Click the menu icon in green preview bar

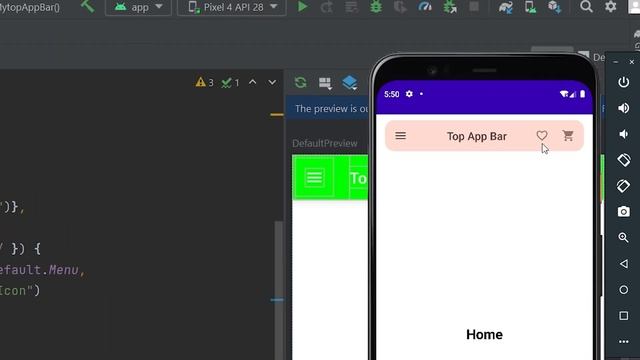pos(314,178)
